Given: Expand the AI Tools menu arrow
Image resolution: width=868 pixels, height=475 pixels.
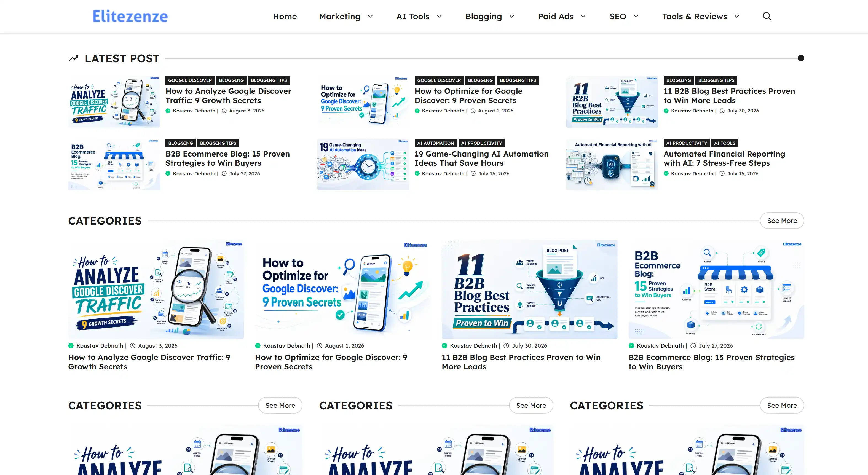Looking at the screenshot, I should [x=439, y=16].
